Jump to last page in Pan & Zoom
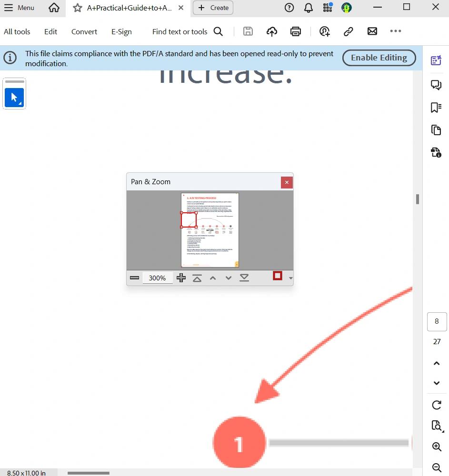 tap(244, 278)
